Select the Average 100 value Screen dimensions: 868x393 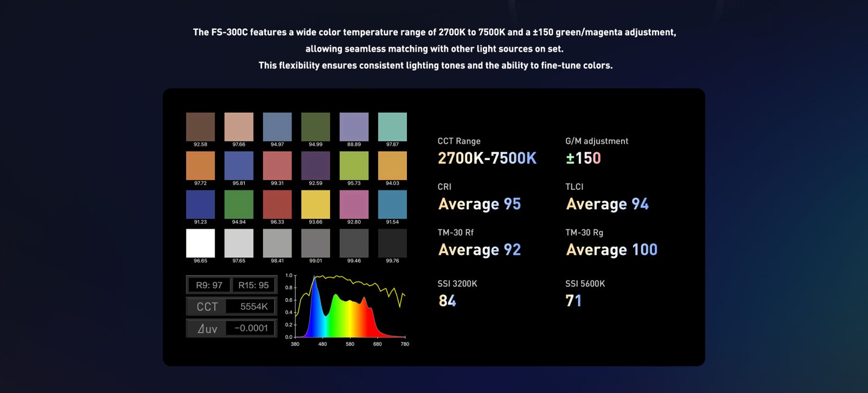coord(612,250)
